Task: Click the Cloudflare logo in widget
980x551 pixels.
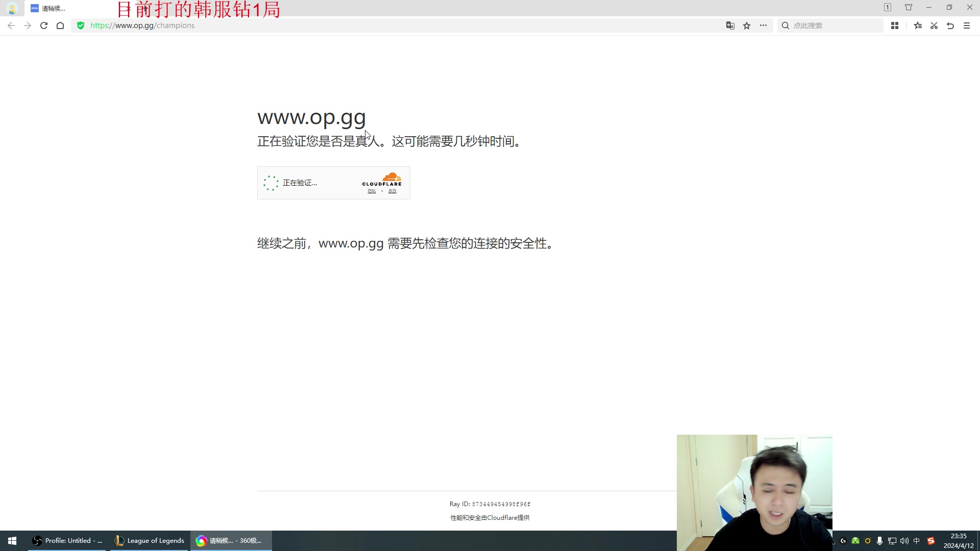Action: pyautogui.click(x=382, y=179)
